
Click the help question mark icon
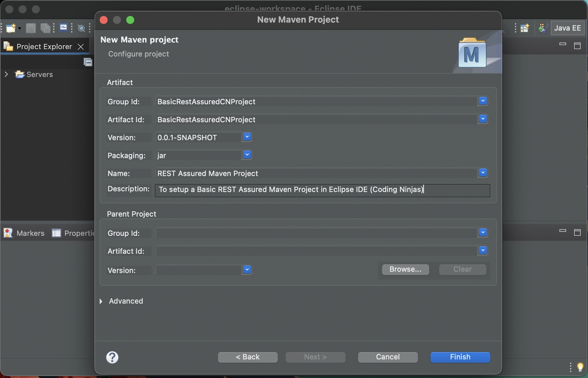coord(112,357)
